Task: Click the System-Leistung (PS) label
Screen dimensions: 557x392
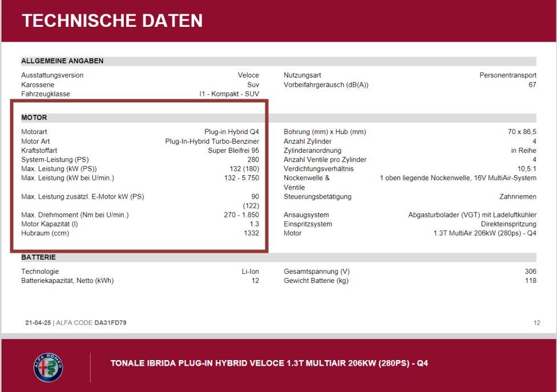Action: click(55, 160)
